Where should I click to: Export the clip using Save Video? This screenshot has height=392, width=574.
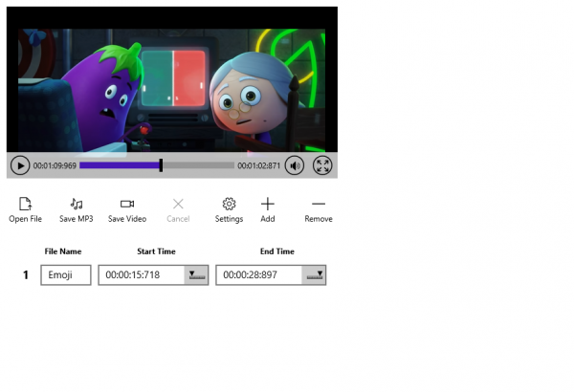(x=127, y=210)
